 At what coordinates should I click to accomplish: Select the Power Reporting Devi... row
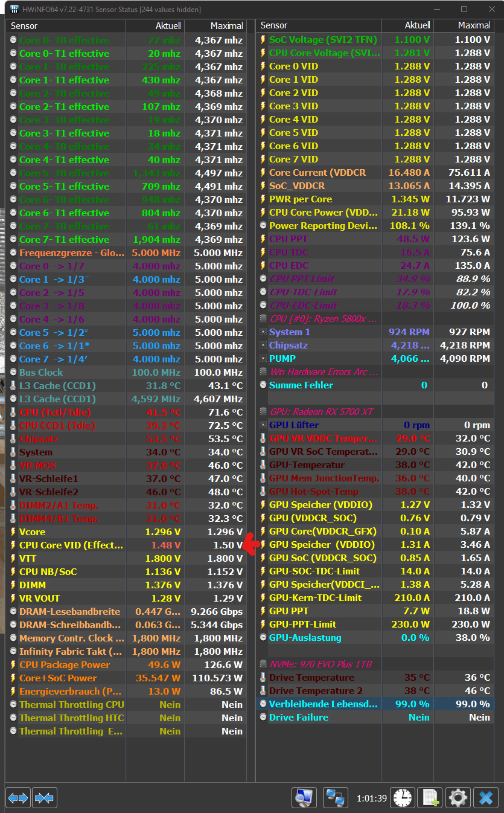point(375,226)
